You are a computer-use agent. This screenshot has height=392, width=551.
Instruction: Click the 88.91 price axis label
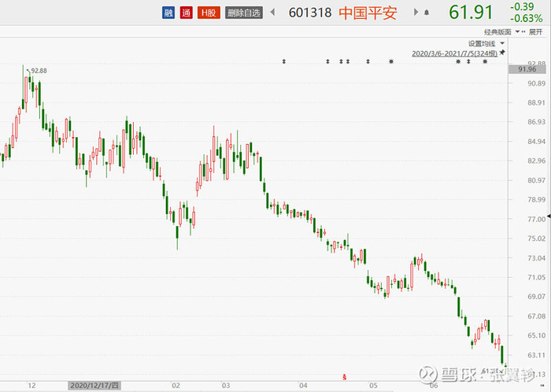pyautogui.click(x=536, y=102)
